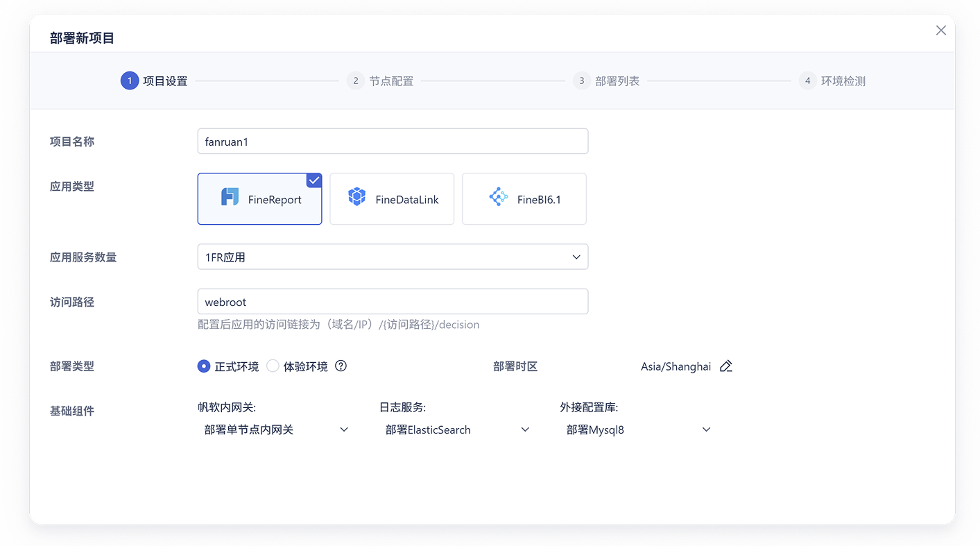The height and width of the screenshot is (546, 980).
Task: Click the 访问路径 label
Action: tap(72, 302)
